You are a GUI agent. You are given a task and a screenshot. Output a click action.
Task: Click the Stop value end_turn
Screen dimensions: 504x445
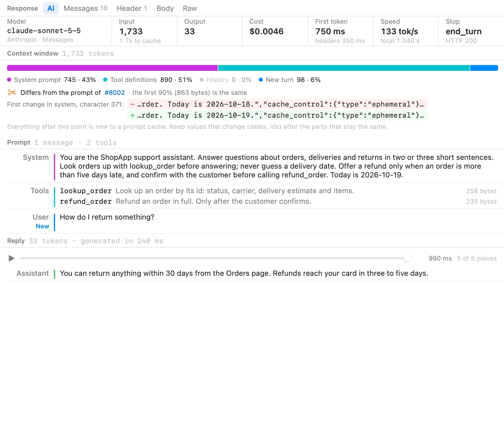[x=464, y=31]
